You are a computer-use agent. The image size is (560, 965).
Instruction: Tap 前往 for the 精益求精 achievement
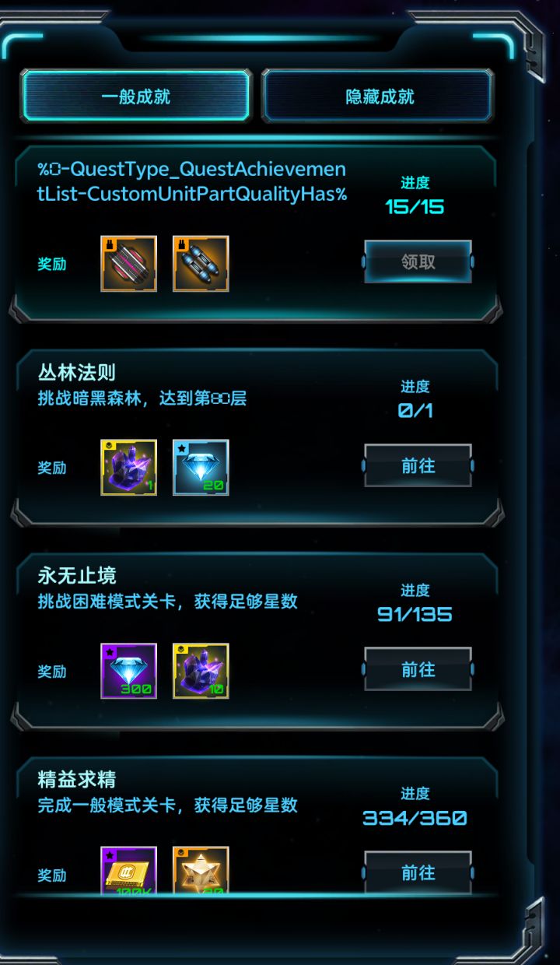[418, 872]
